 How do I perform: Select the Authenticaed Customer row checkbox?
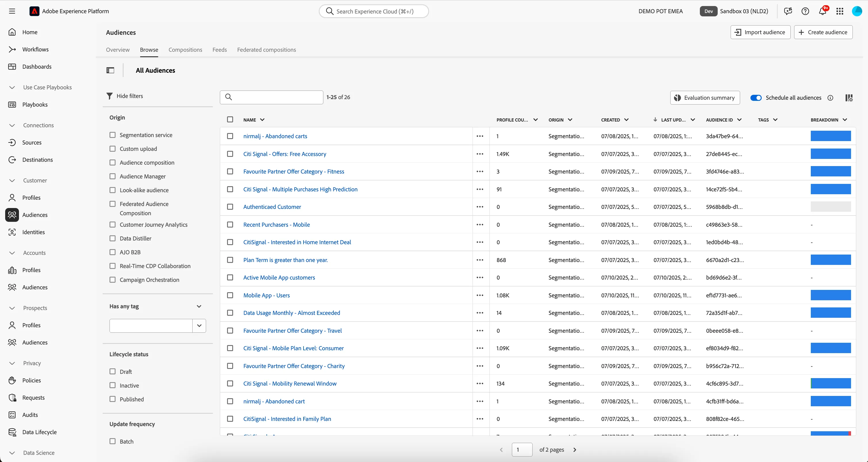pyautogui.click(x=230, y=207)
